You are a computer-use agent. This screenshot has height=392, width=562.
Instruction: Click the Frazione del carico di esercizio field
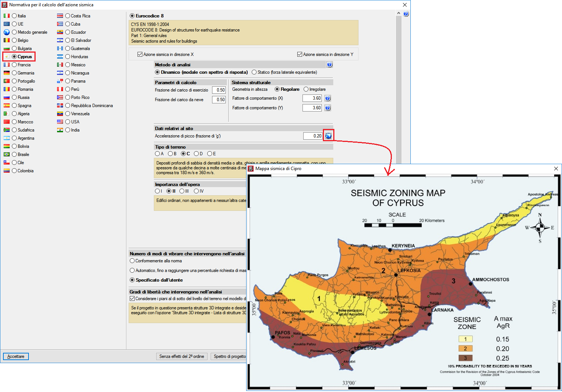pyautogui.click(x=219, y=90)
